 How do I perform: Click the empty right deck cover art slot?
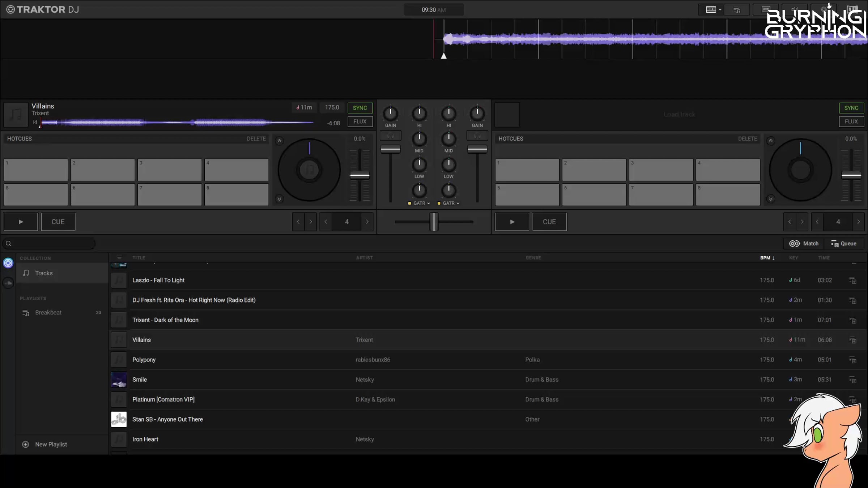[x=507, y=115]
